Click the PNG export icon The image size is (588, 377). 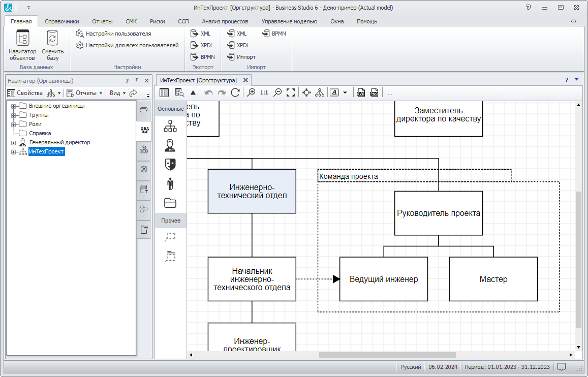374,92
